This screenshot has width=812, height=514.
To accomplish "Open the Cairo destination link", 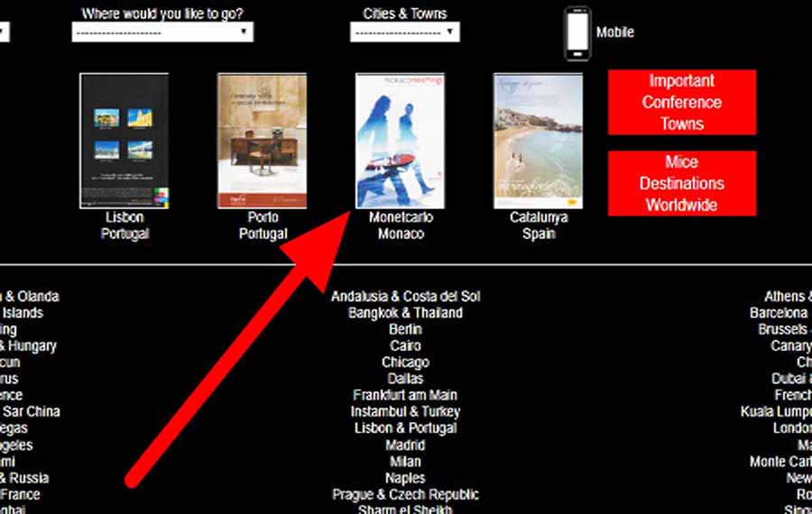I will (x=405, y=345).
